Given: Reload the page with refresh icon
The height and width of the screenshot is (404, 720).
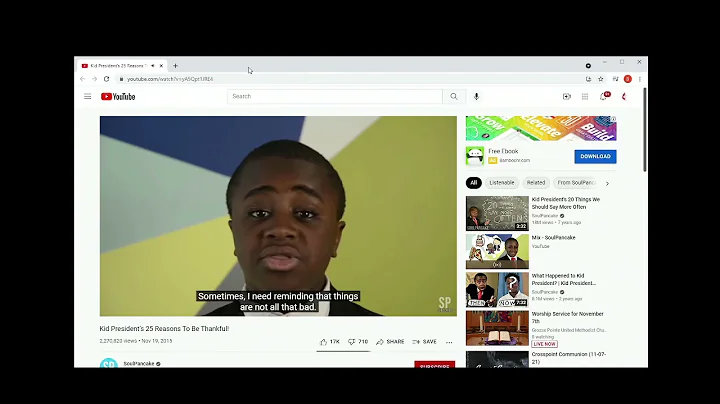Looking at the screenshot, I should 107,79.
